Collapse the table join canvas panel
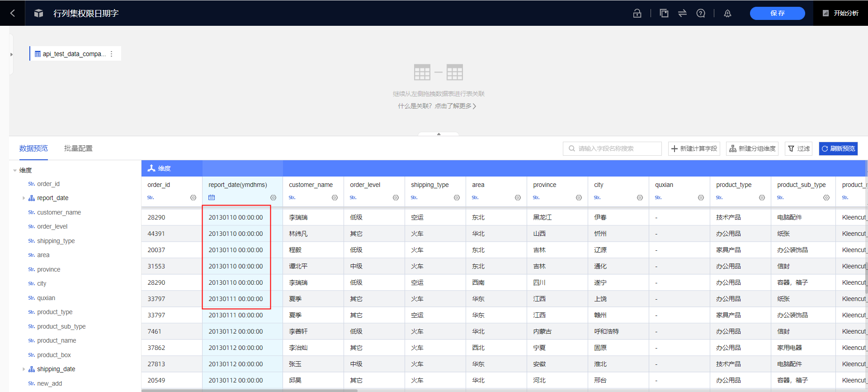Viewport: 868px width, 392px height. pyautogui.click(x=439, y=134)
